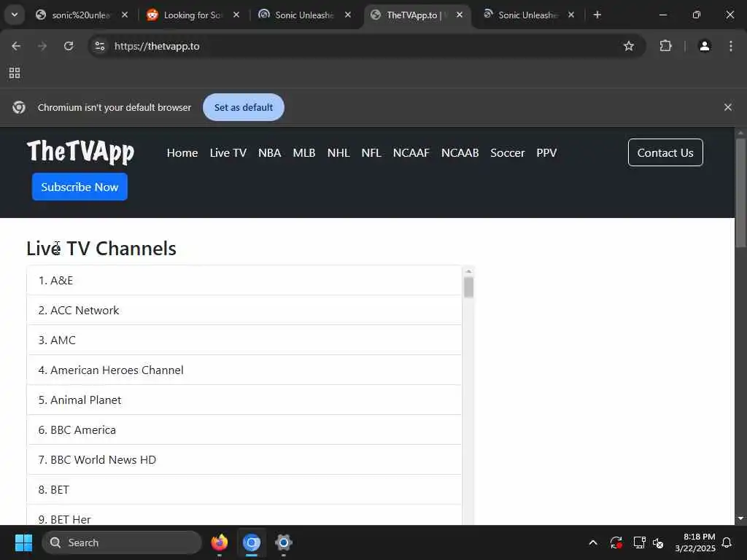Open the NHL nav link

(x=338, y=153)
